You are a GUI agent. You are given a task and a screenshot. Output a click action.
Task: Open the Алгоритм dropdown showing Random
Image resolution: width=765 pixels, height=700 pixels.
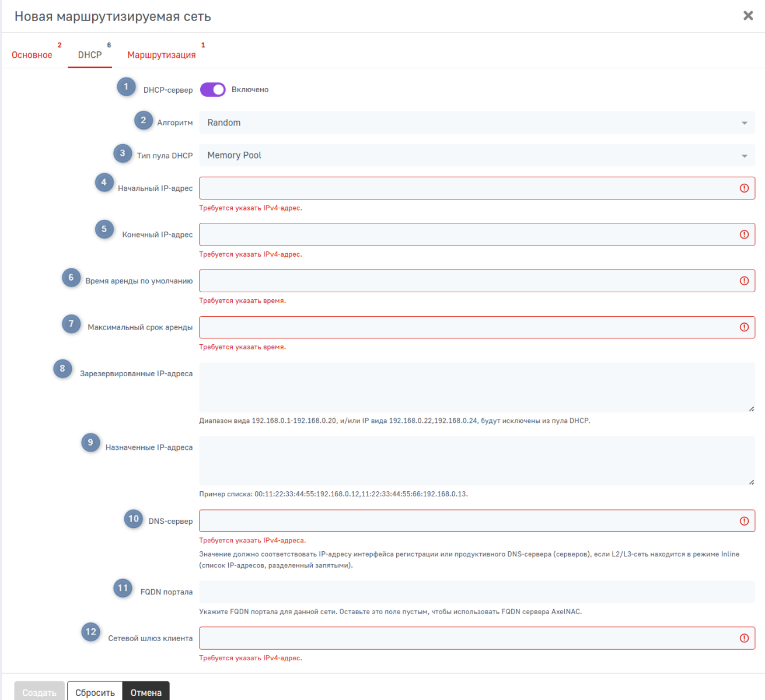point(477,123)
